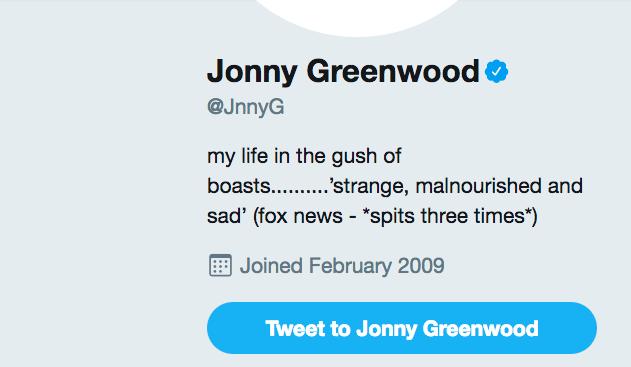Click the word 'malnourished' in the bio
The height and width of the screenshot is (367, 631).
pyautogui.click(x=478, y=186)
